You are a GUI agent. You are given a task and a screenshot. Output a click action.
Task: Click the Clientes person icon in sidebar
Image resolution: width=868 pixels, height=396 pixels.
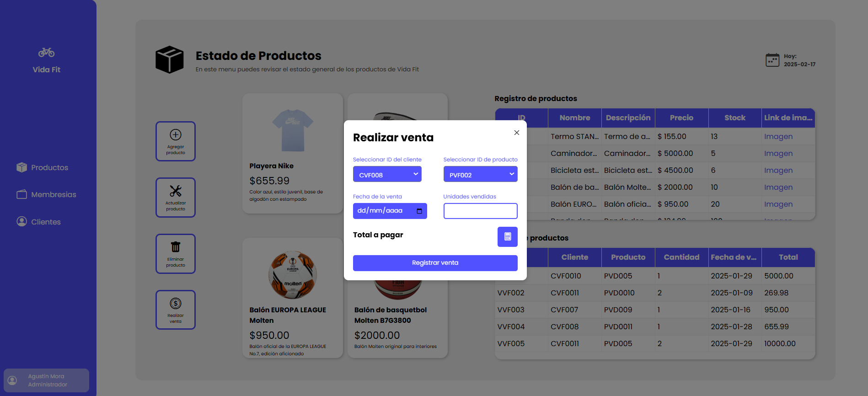point(21,221)
